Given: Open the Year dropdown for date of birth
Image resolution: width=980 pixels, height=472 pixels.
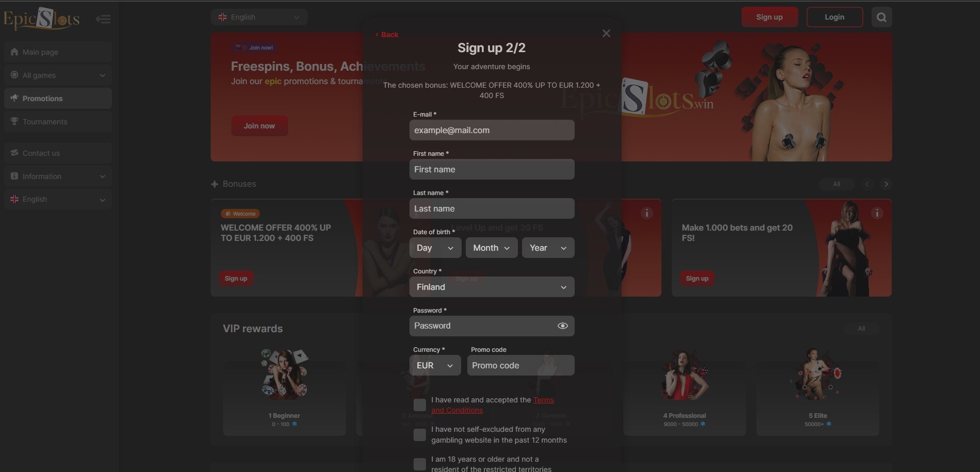Looking at the screenshot, I should point(548,248).
